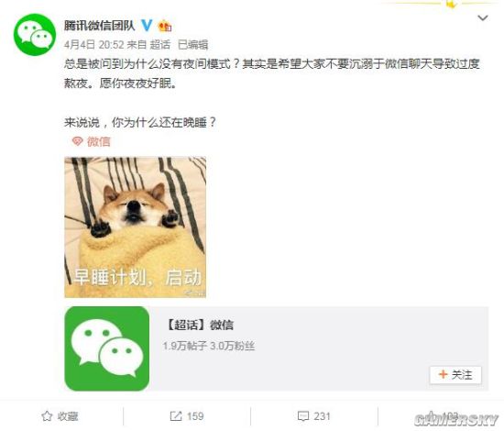Open 【超话】微信 card title
This screenshot has height=431, width=504.
pos(199,325)
